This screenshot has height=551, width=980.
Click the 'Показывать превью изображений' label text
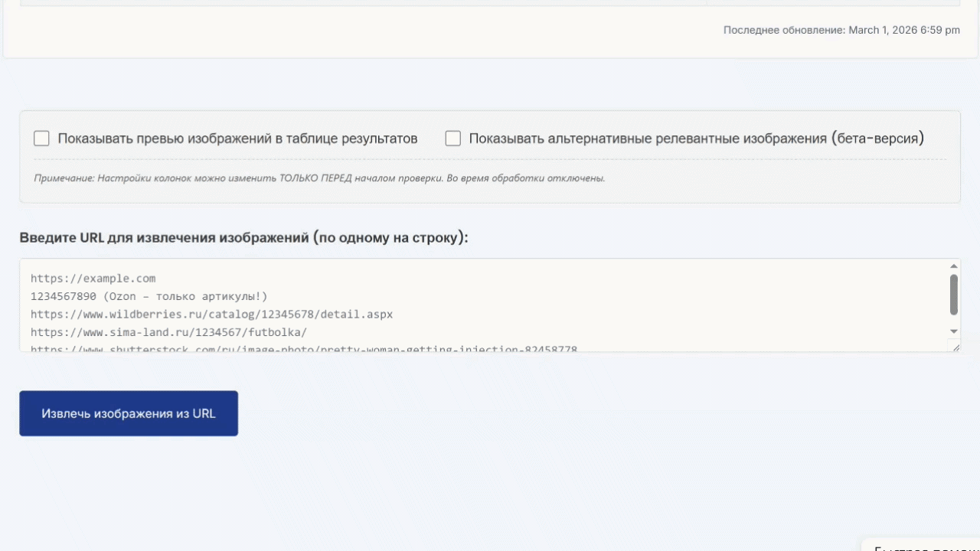tap(237, 139)
